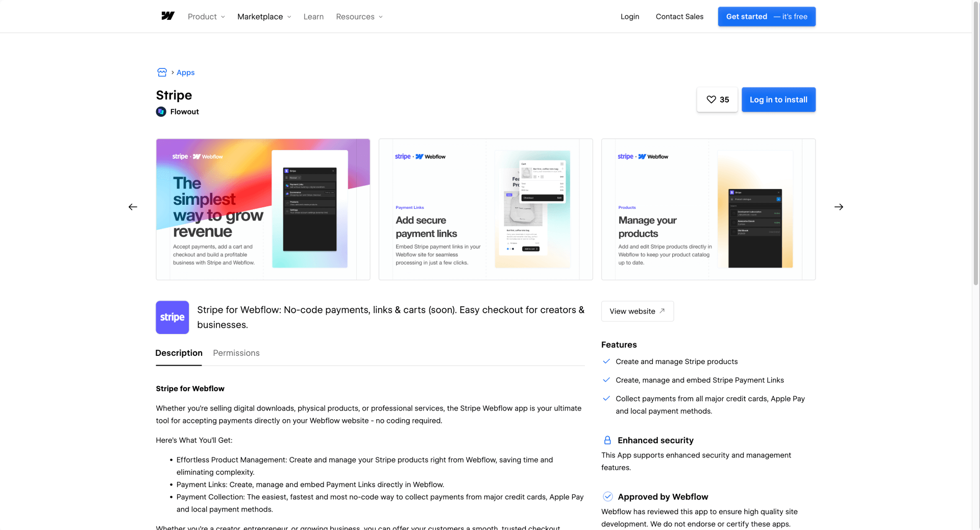Click the Effortless Product Management bullet
This screenshot has width=980, height=530.
click(364, 466)
